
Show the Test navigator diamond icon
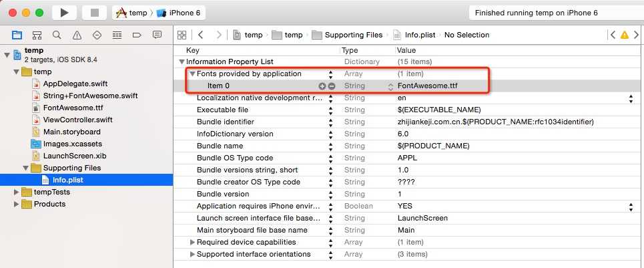[x=97, y=35]
